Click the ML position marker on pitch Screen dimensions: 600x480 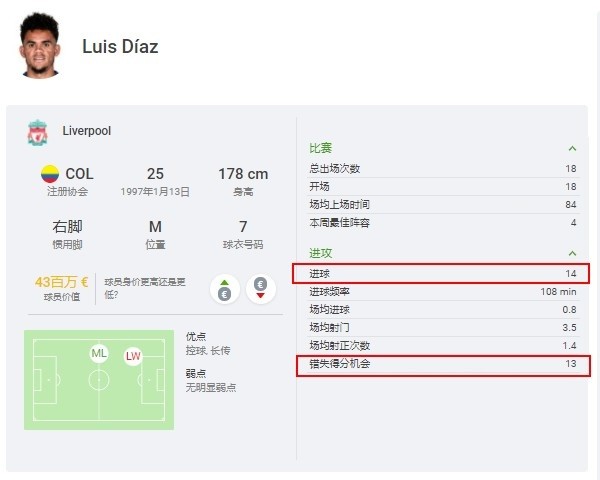pos(99,353)
